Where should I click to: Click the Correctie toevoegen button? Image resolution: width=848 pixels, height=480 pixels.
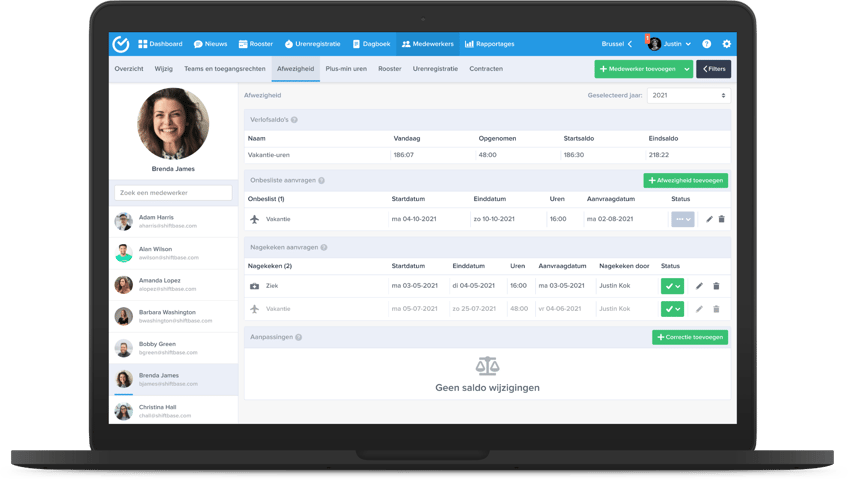coord(690,337)
